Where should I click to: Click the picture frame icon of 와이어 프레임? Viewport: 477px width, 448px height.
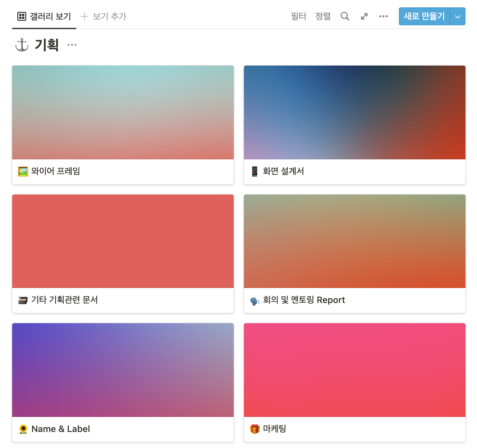point(23,172)
